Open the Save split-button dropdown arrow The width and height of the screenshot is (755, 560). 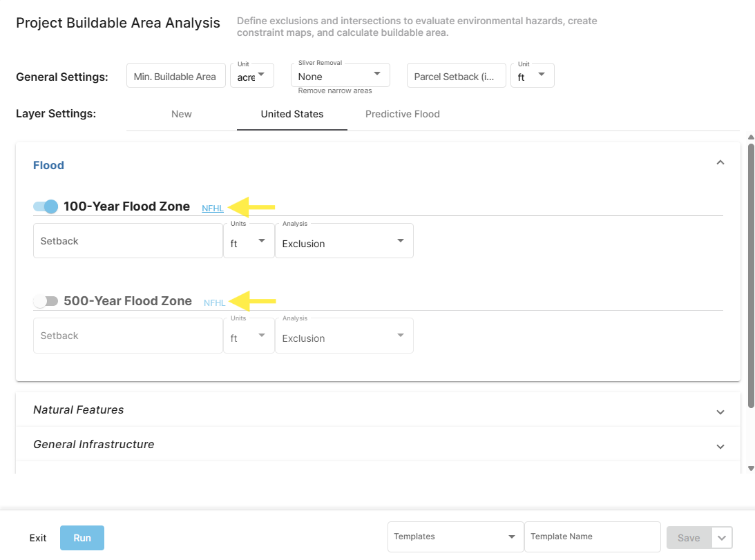[x=721, y=537]
